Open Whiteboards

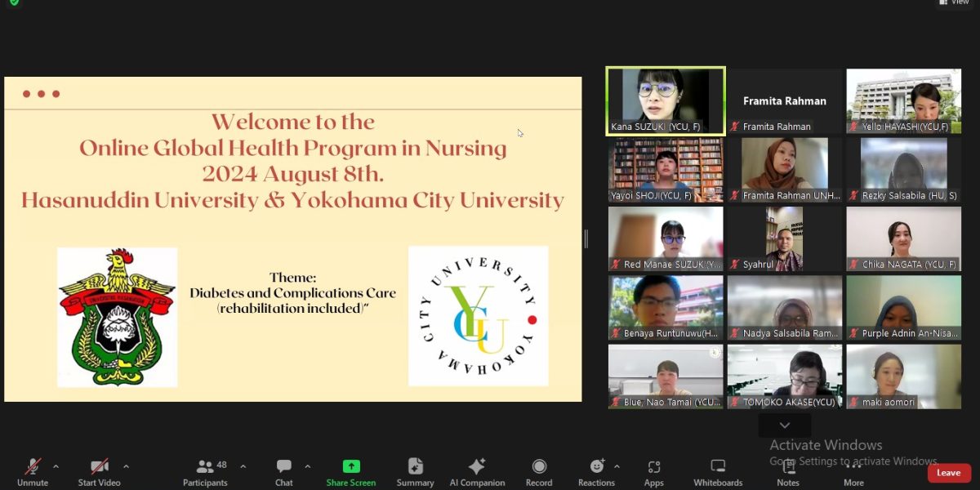[718, 471]
